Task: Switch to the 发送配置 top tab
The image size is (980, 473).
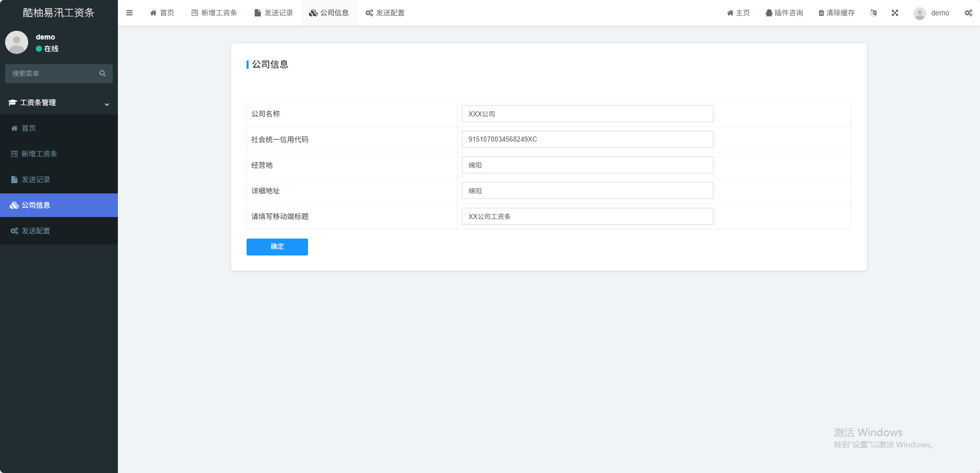Action: point(385,13)
